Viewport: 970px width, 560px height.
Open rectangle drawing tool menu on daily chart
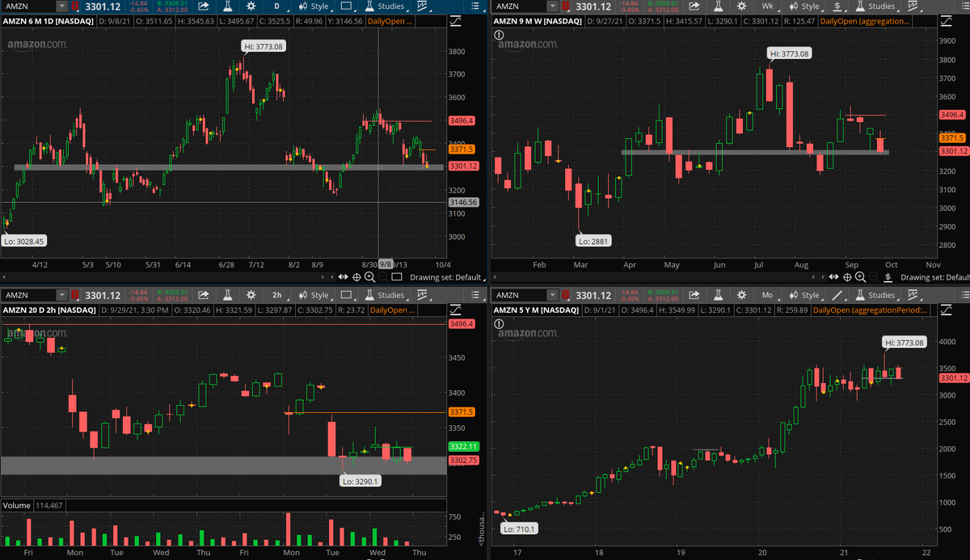[348, 6]
